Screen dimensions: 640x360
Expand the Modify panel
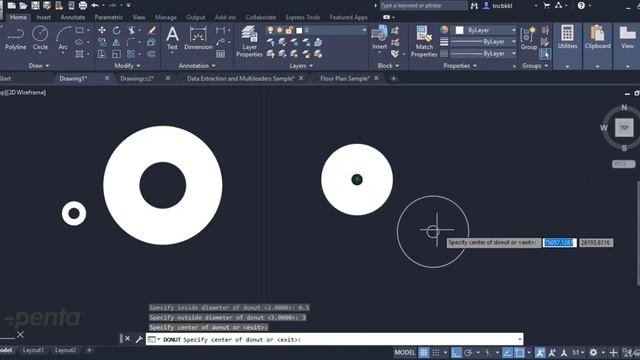127,66
